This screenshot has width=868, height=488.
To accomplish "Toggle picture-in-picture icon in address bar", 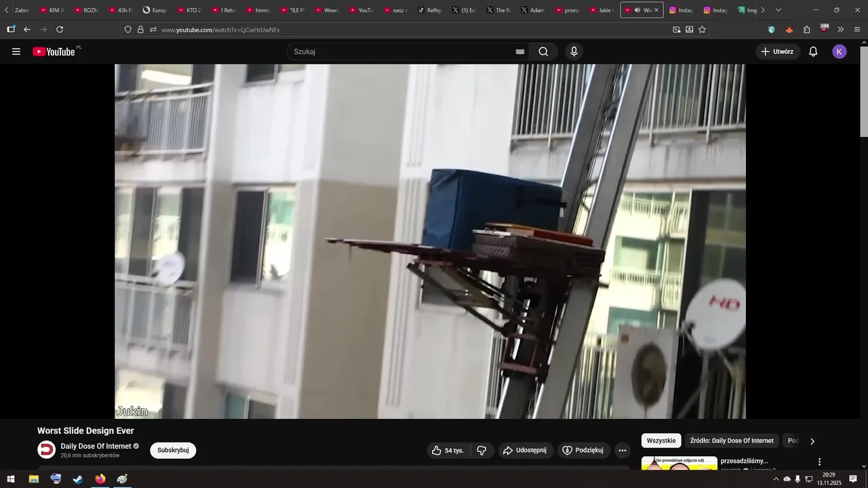I will coord(676,29).
